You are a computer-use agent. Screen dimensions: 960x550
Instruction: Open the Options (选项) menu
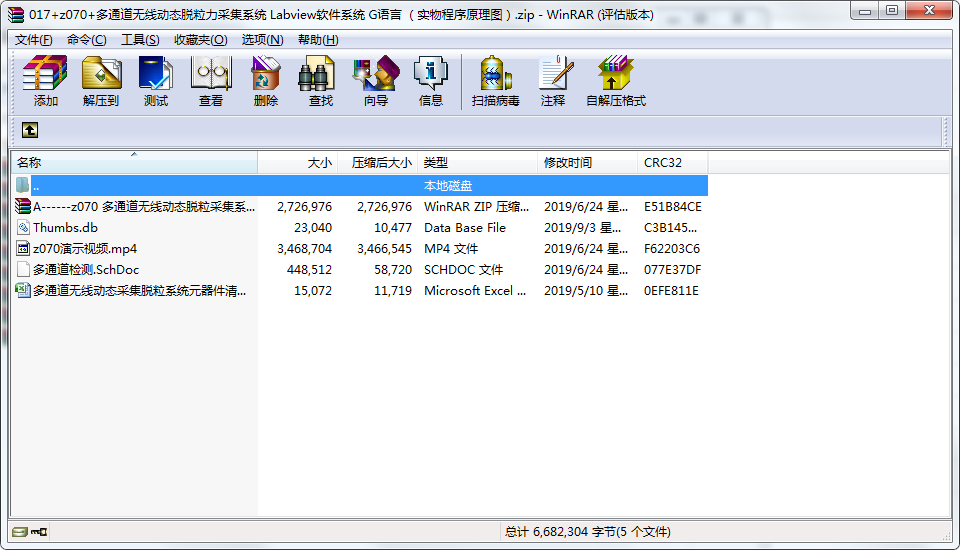[262, 40]
